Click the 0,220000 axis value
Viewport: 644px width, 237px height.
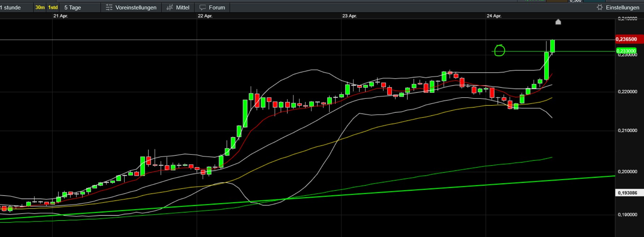pos(627,92)
